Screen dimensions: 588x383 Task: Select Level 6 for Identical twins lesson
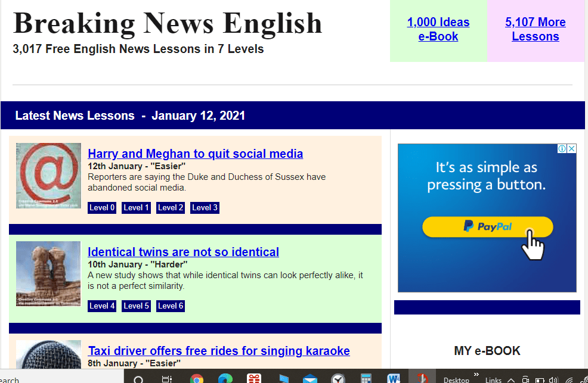pos(171,306)
